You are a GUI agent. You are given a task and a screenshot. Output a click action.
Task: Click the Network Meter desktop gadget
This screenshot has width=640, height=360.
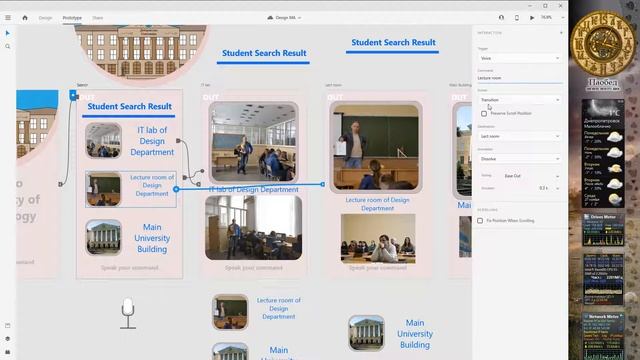pyautogui.click(x=603, y=336)
